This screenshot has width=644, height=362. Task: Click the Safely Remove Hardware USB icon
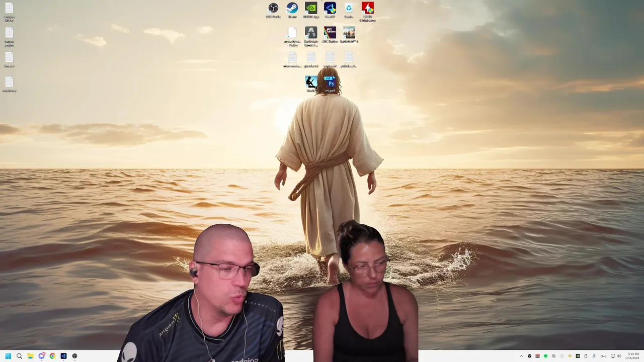[586, 356]
